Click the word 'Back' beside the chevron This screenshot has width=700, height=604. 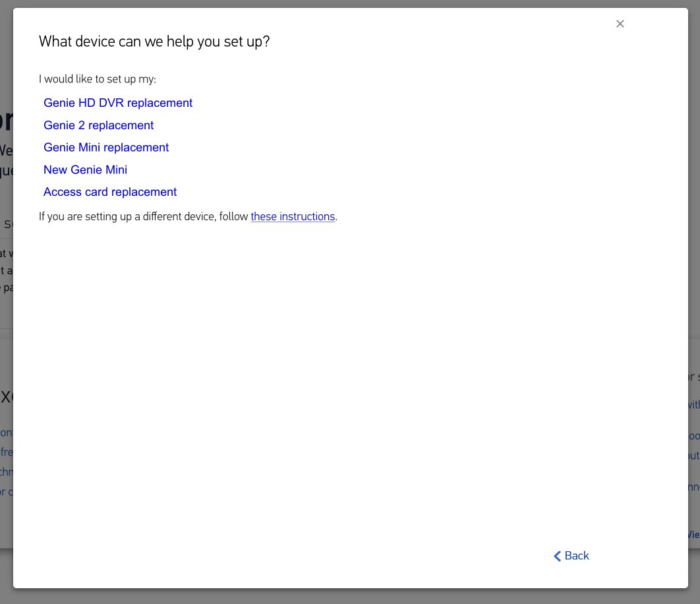[x=577, y=556]
